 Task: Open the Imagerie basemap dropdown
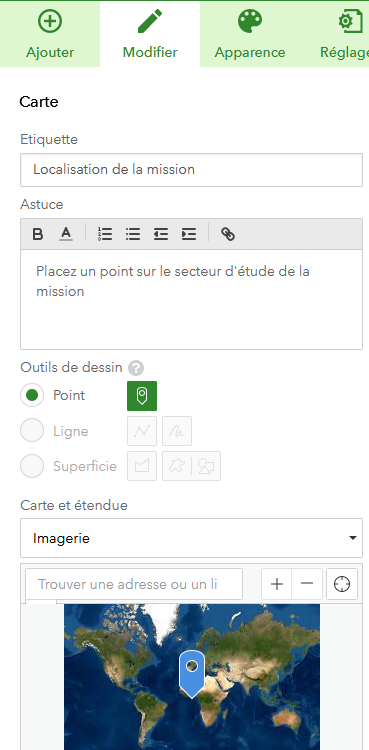click(x=191, y=538)
